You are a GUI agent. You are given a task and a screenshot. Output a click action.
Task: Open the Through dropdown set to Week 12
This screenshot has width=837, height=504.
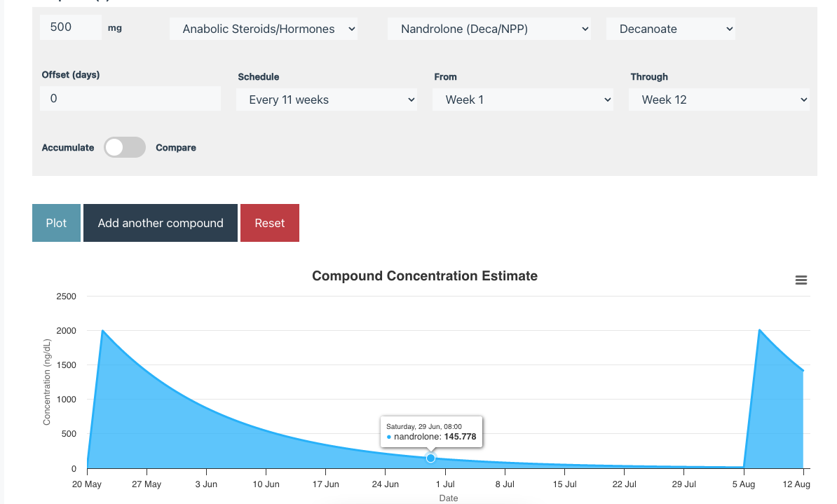[719, 100]
